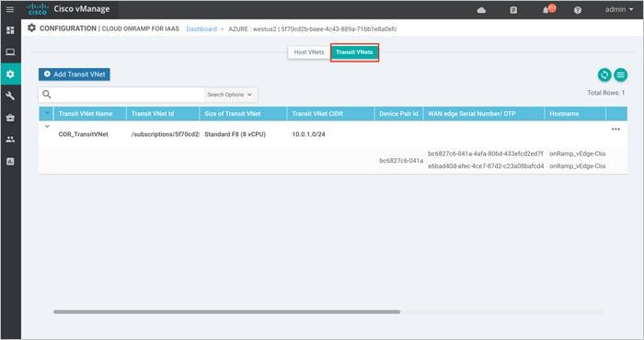The height and width of the screenshot is (340, 644).
Task: Open the hamburger navigation menu
Action: (x=10, y=9)
